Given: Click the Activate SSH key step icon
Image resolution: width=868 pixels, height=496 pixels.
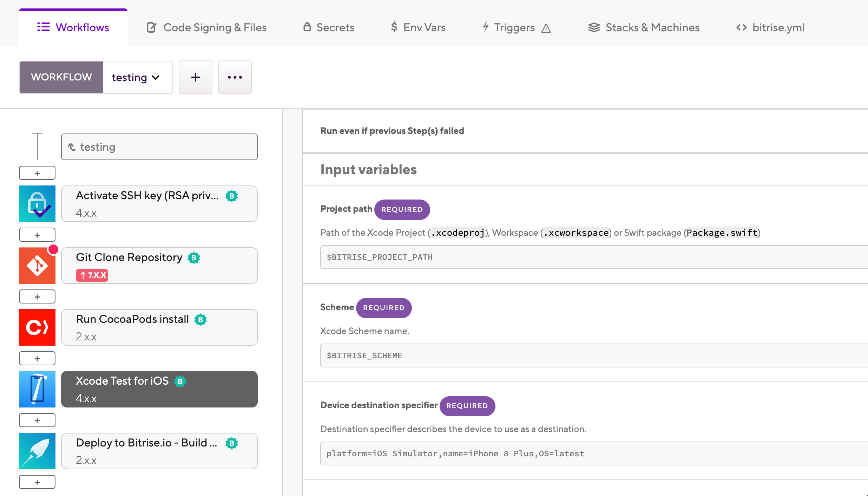Looking at the screenshot, I should point(37,203).
